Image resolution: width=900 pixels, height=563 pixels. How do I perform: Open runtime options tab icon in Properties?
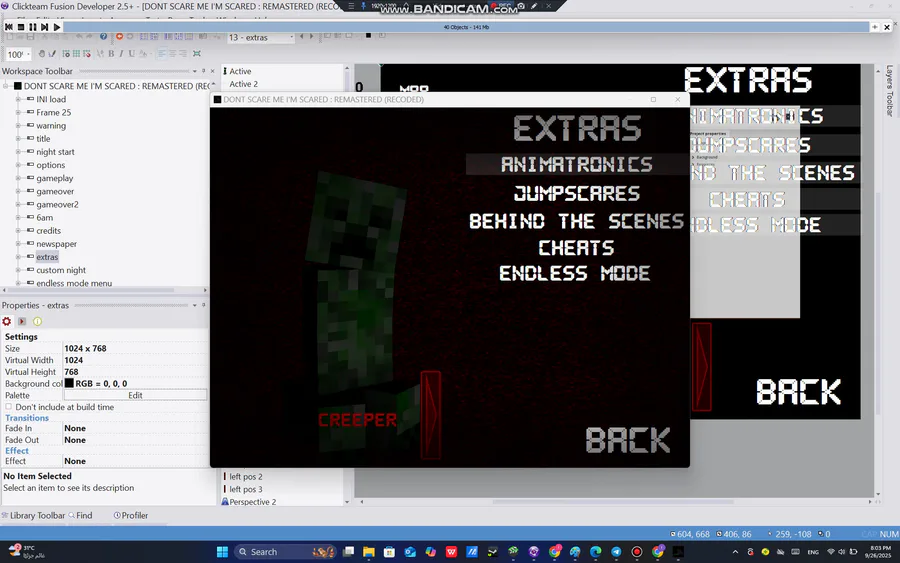point(22,321)
